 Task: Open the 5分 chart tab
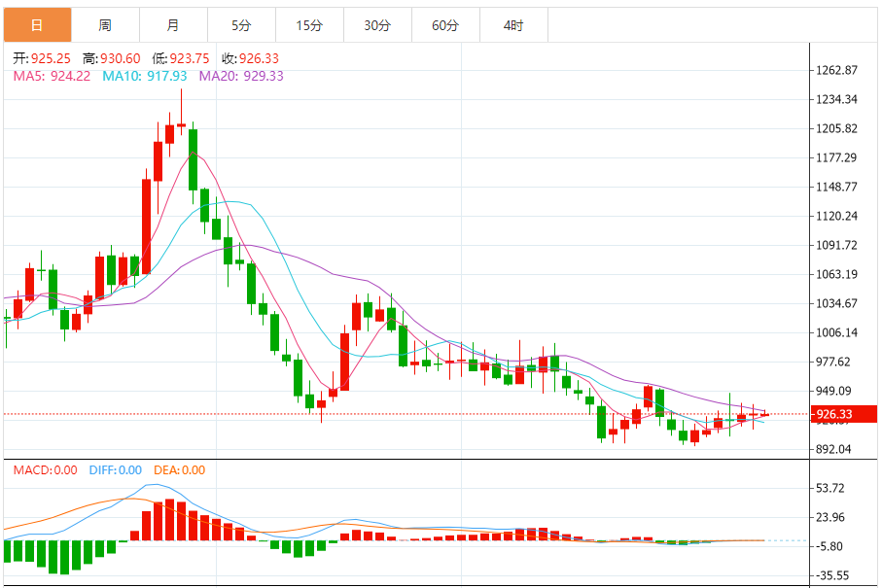[241, 25]
